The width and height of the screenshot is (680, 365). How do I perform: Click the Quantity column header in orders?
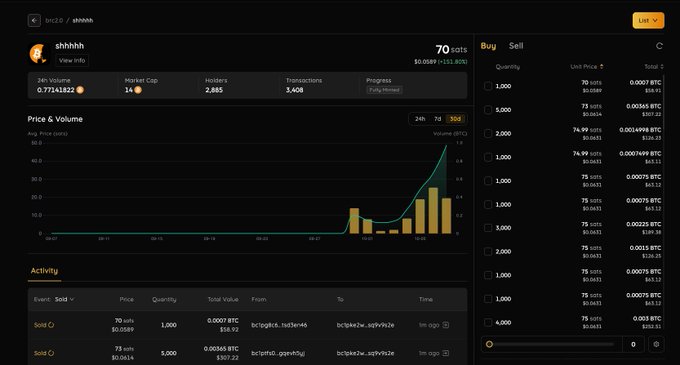(507, 67)
